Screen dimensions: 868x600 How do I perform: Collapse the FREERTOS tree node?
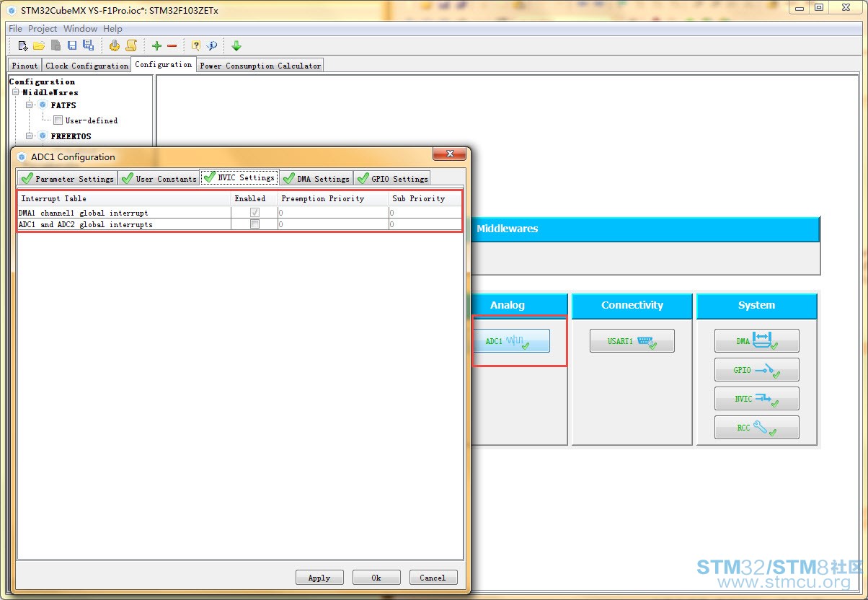pyautogui.click(x=30, y=136)
